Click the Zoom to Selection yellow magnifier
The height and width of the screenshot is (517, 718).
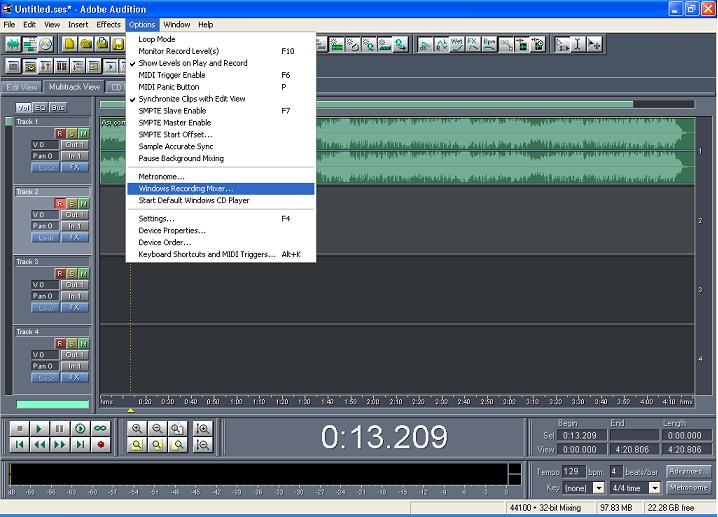click(137, 444)
